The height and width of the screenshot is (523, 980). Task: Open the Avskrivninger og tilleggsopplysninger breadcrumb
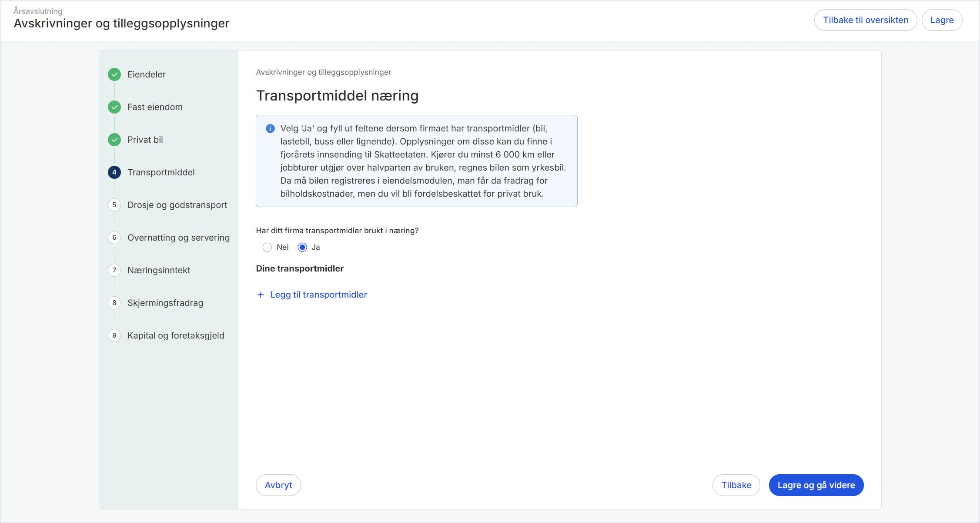[x=323, y=72]
